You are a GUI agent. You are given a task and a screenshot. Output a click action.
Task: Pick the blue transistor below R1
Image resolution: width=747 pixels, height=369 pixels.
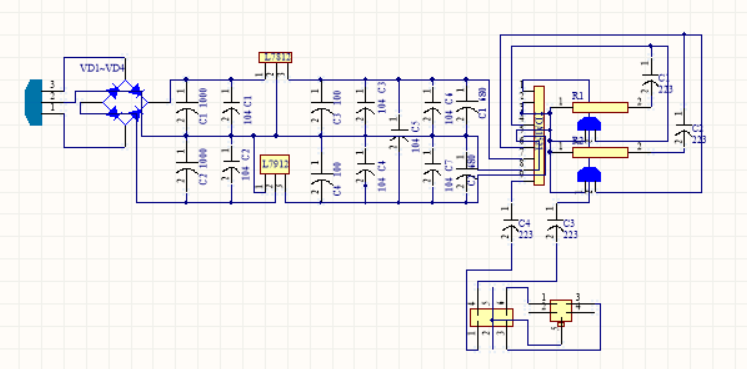tap(589, 124)
